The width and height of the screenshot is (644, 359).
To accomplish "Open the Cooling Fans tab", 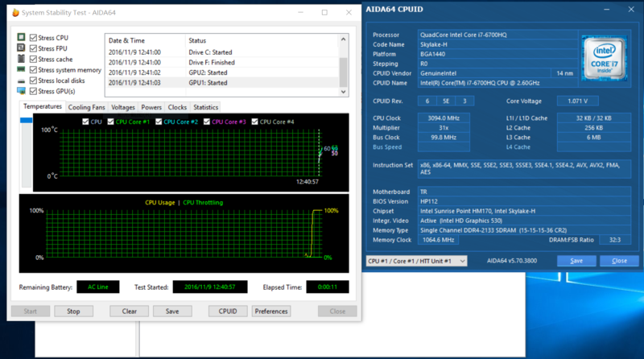I will click(x=86, y=107).
